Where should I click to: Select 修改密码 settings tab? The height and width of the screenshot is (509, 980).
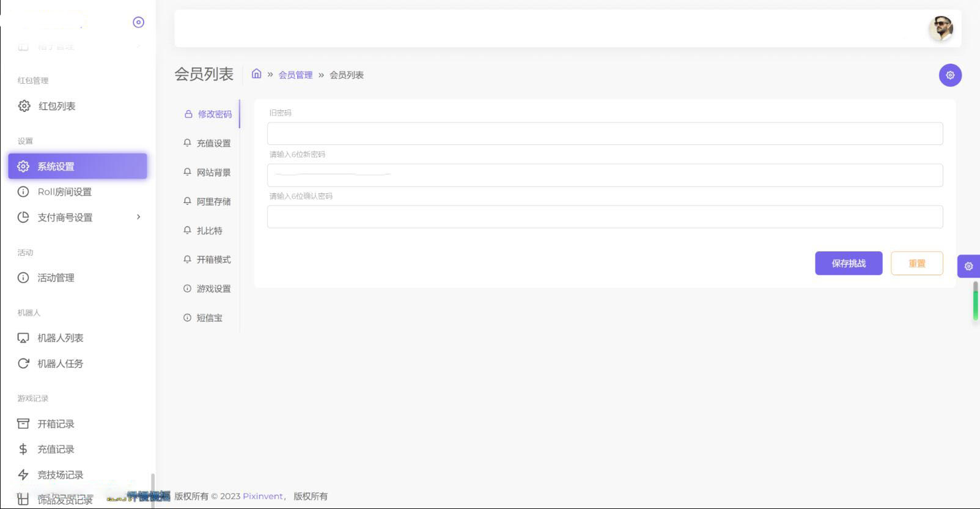coord(208,114)
